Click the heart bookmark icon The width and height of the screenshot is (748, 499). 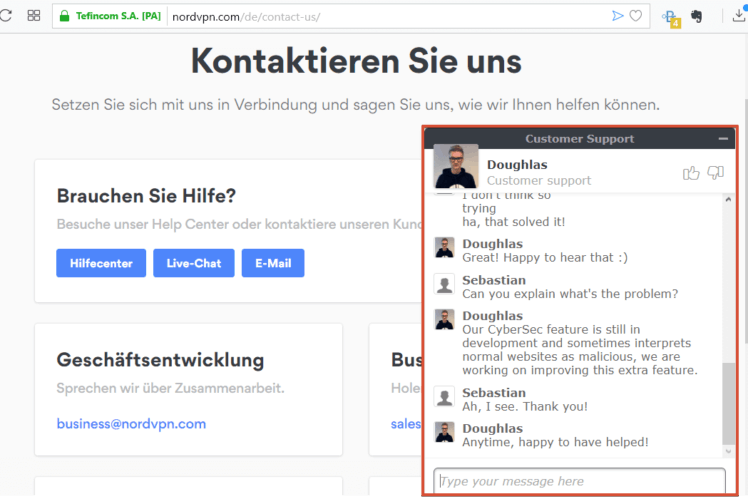(636, 16)
